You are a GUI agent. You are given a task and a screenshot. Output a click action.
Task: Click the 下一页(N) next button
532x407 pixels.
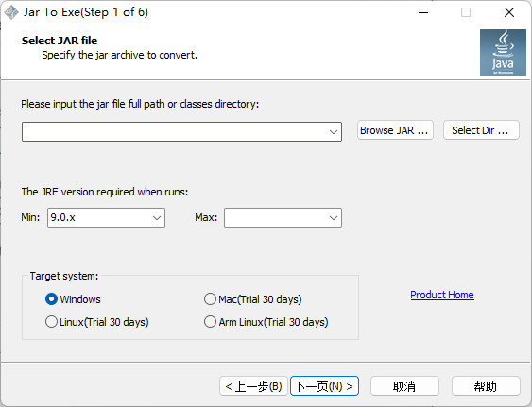pyautogui.click(x=324, y=386)
